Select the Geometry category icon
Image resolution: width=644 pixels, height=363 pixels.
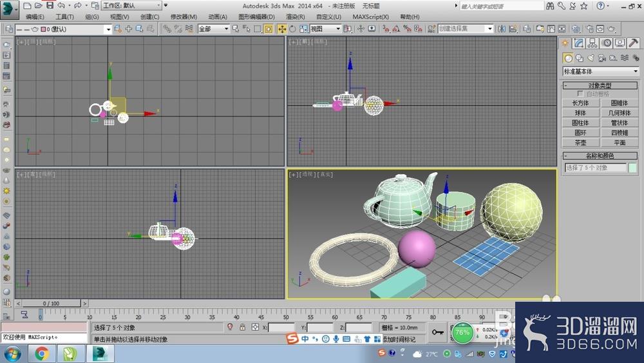point(567,58)
